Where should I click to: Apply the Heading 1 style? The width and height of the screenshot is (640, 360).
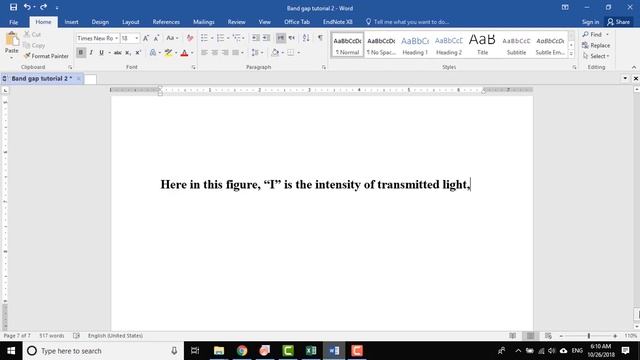[x=415, y=45]
